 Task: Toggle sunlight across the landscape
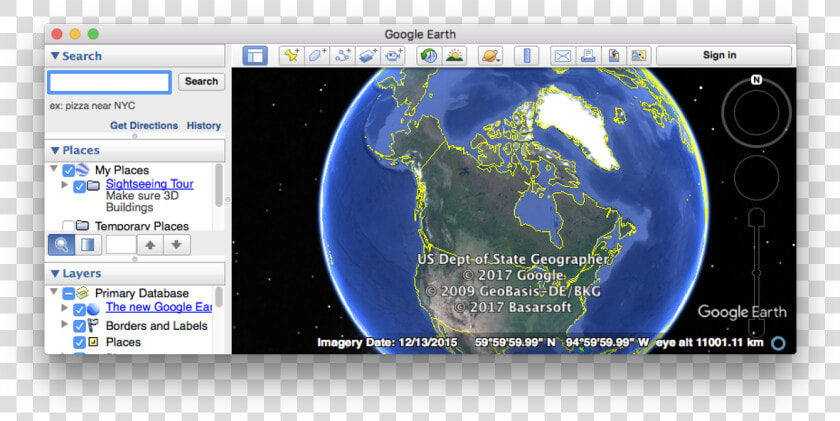454,55
